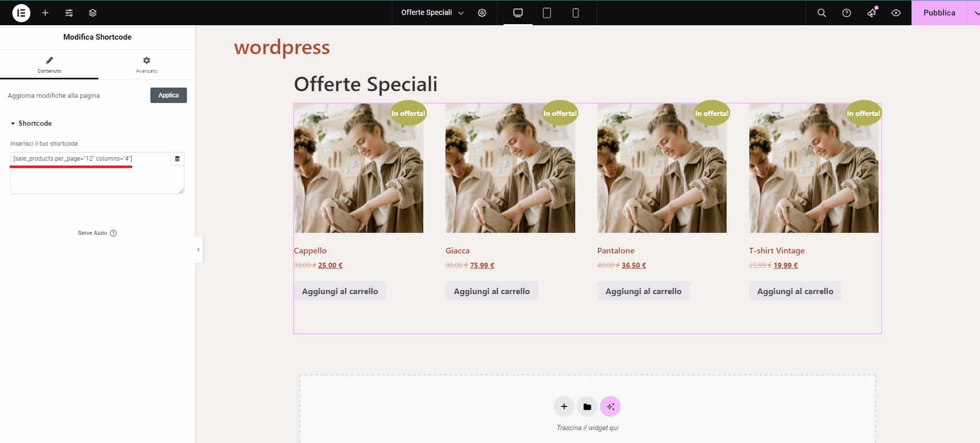
Task: Toggle preview changes eye icon
Action: [896, 13]
